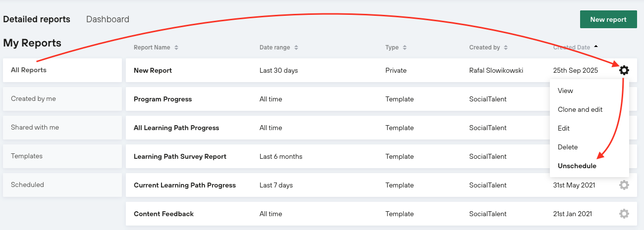Click the gear icon for New Report

pyautogui.click(x=624, y=70)
